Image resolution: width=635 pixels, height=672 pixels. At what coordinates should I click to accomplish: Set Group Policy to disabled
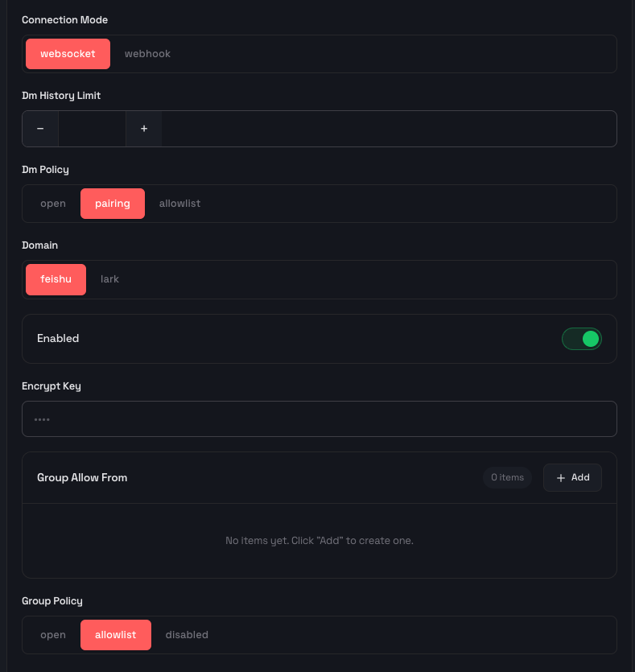click(187, 635)
